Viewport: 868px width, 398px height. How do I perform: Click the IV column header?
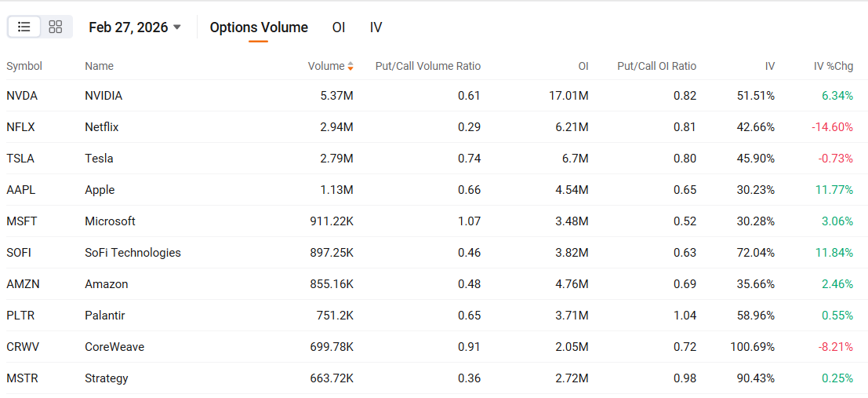click(770, 66)
